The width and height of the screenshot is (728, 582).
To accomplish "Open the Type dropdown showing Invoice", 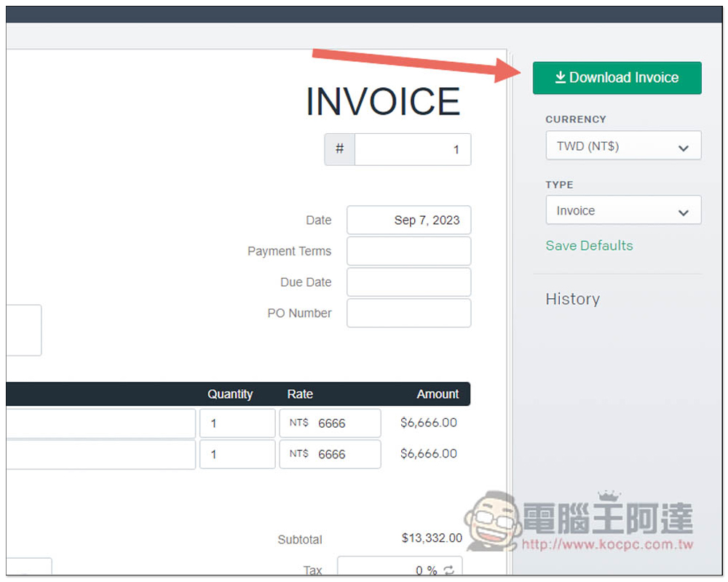I will [x=623, y=210].
